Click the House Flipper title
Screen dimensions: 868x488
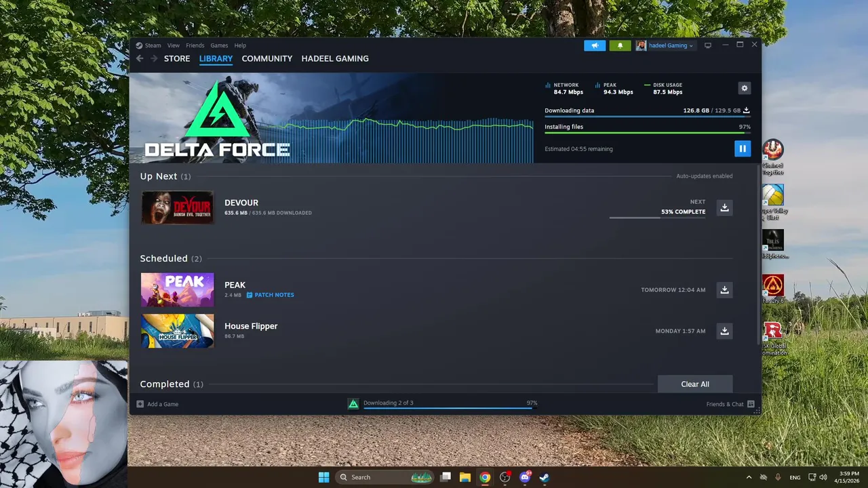[x=251, y=326]
